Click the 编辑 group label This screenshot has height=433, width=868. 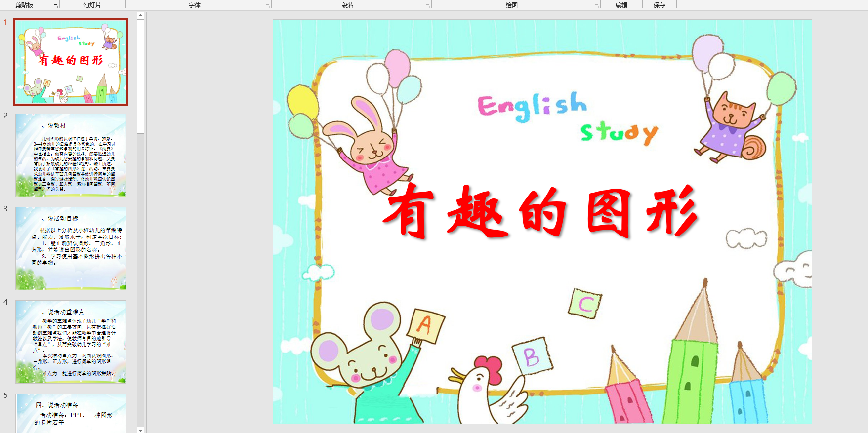pos(621,5)
